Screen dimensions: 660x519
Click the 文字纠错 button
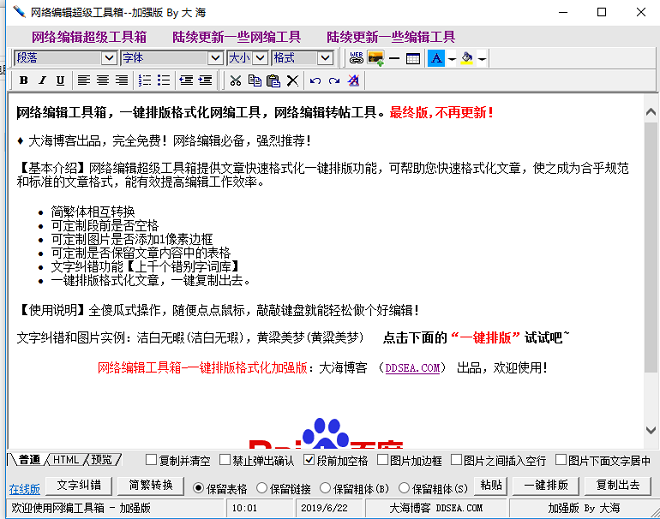tap(78, 486)
